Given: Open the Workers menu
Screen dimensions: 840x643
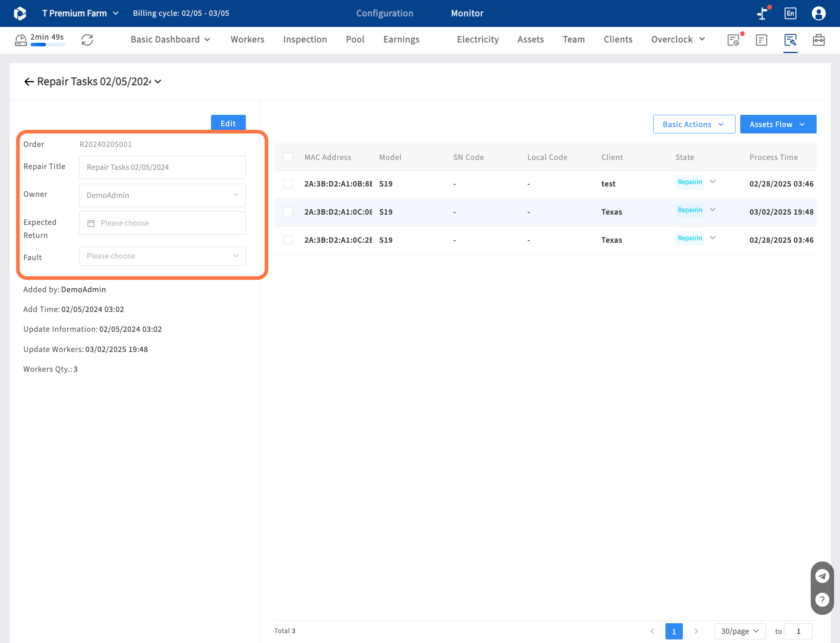Looking at the screenshot, I should 247,40.
